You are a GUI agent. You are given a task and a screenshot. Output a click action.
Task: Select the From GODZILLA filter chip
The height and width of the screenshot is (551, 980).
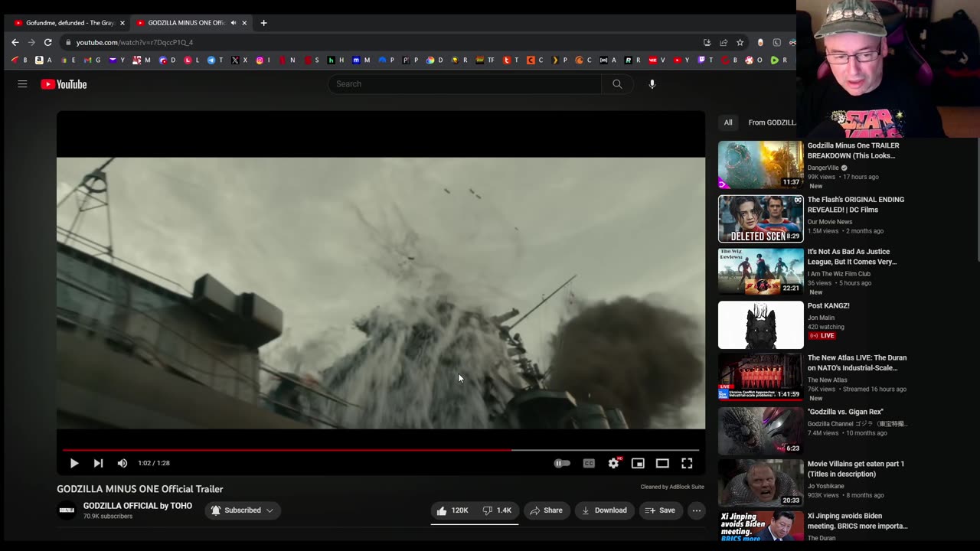772,122
